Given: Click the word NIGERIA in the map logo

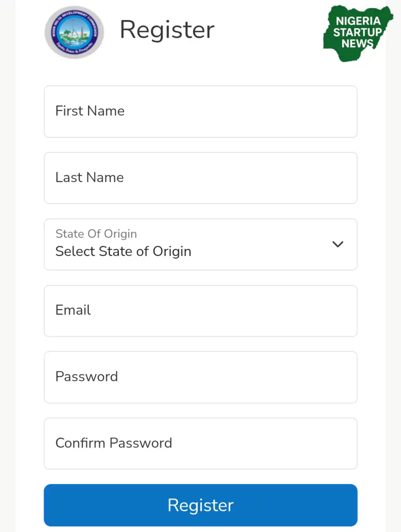Looking at the screenshot, I should 358,21.
